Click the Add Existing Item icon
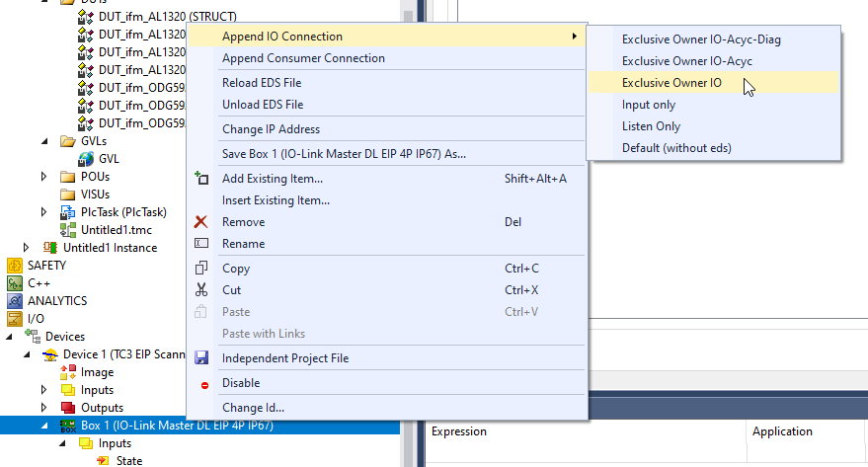868x467 pixels. 200,178
